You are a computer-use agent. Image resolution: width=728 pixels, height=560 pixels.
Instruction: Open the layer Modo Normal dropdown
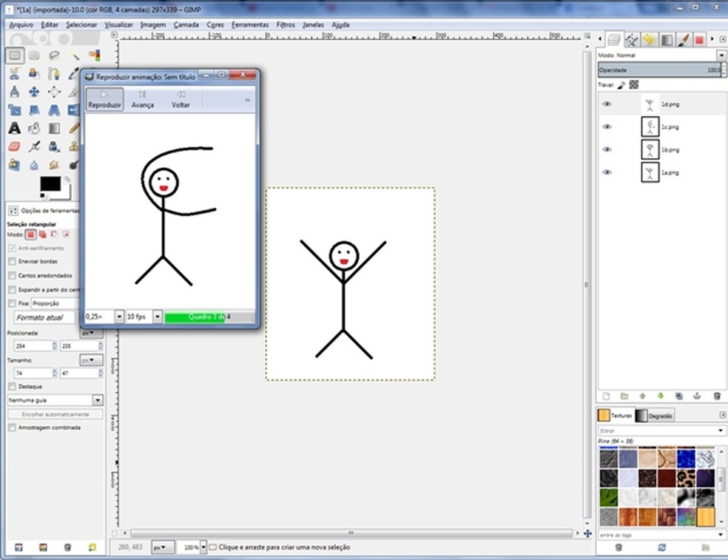721,55
